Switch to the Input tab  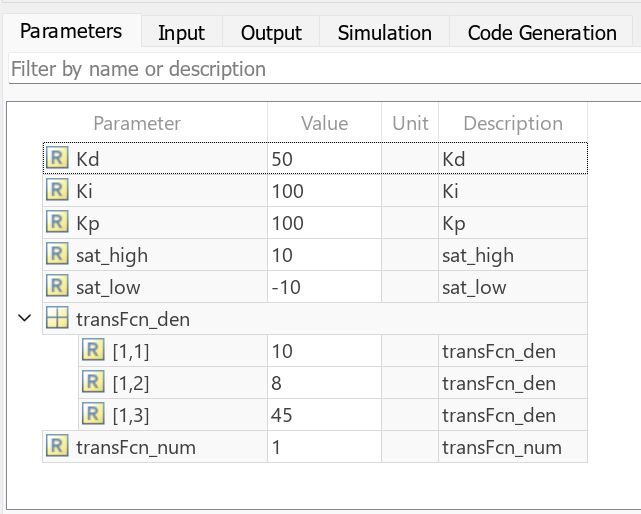pyautogui.click(x=181, y=33)
